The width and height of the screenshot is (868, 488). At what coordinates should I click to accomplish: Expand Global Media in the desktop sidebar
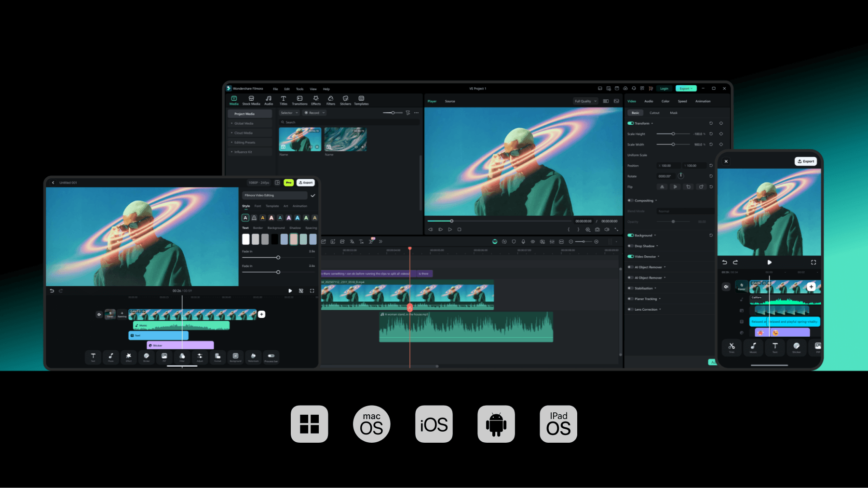250,123
